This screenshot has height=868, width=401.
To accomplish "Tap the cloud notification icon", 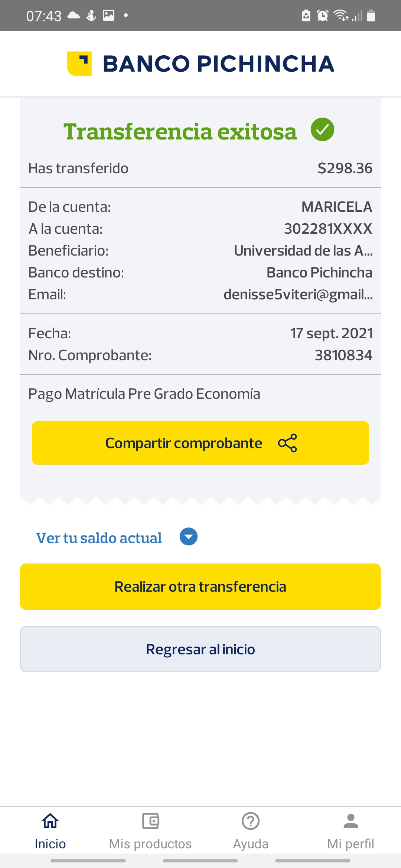I will (x=74, y=16).
